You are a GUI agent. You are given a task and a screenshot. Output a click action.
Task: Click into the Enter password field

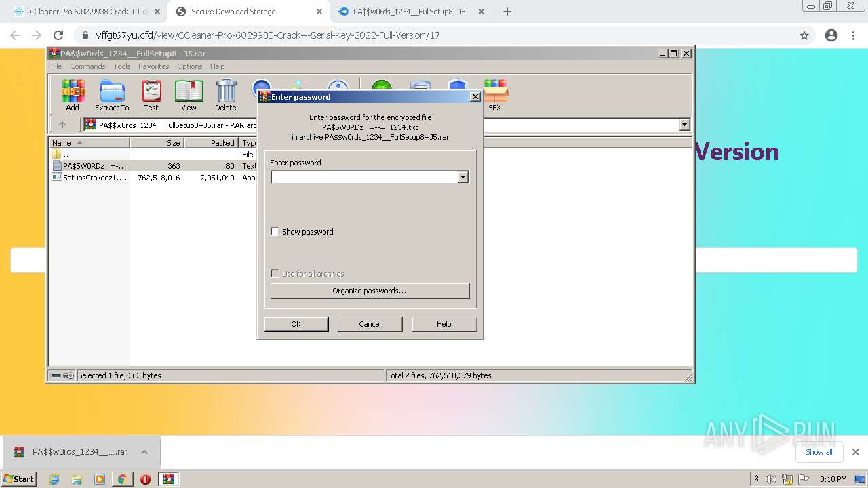(364, 177)
